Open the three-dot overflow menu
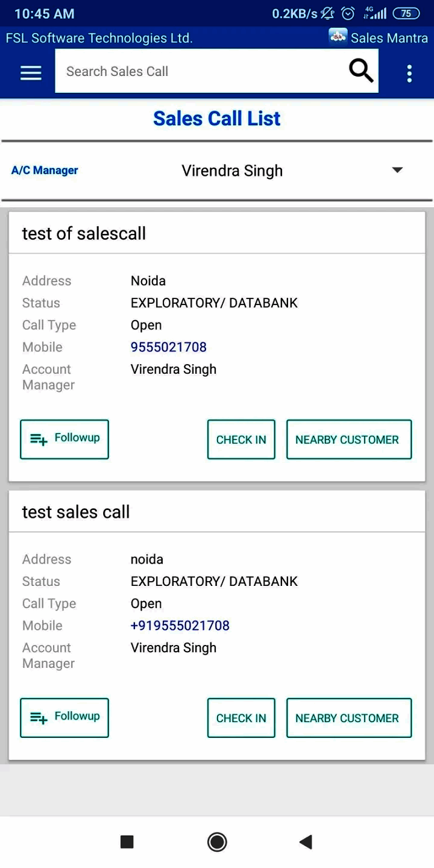 point(409,74)
